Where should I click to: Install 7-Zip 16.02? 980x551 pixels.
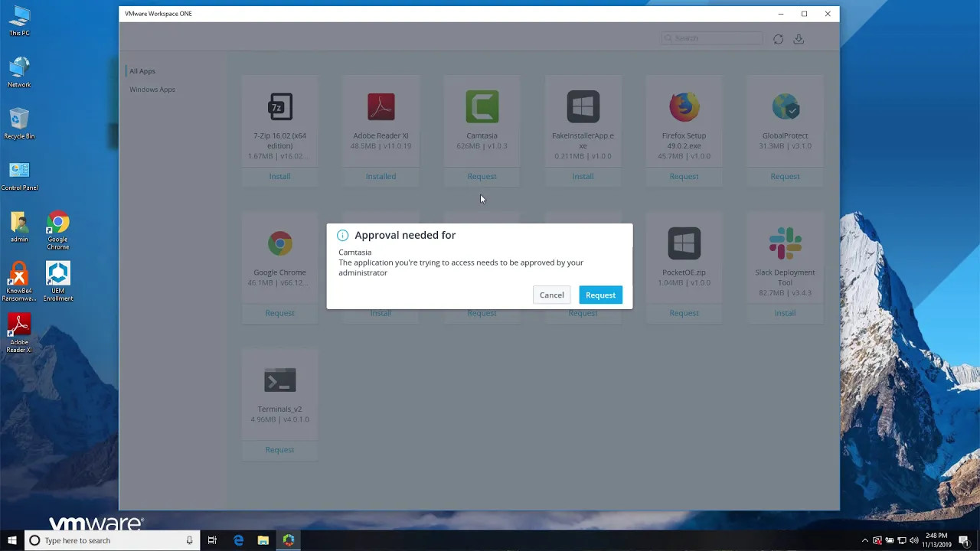click(279, 176)
